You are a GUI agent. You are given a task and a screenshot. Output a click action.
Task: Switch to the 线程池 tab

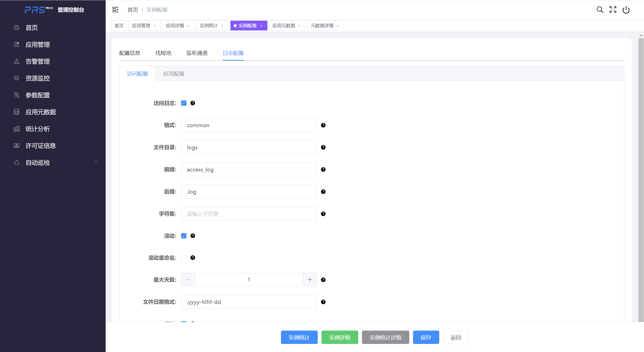[x=163, y=53]
